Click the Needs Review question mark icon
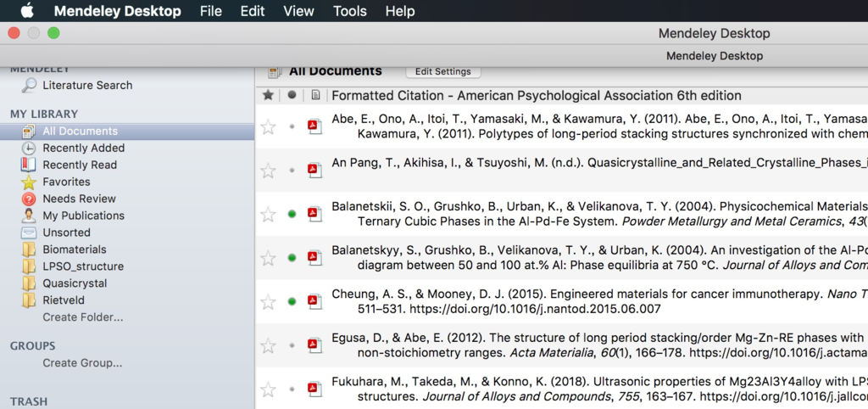Viewport: 868px width, 409px height. click(28, 199)
